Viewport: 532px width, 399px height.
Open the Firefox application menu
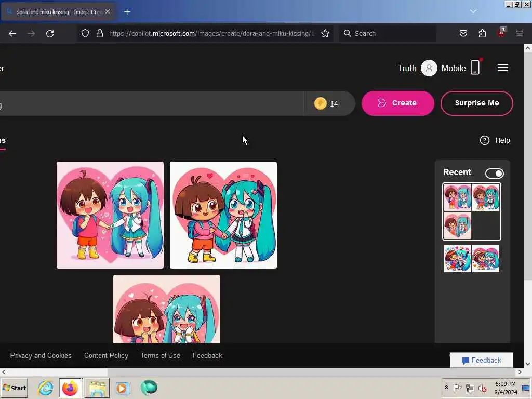(x=520, y=33)
